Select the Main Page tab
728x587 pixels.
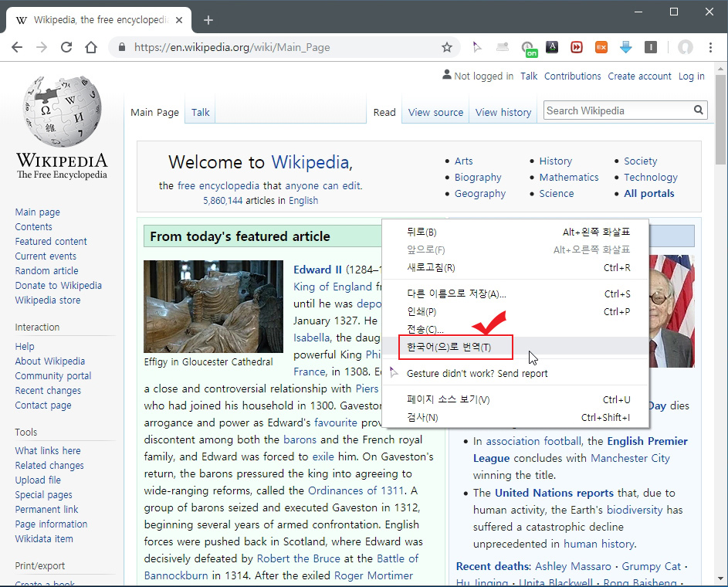154,113
